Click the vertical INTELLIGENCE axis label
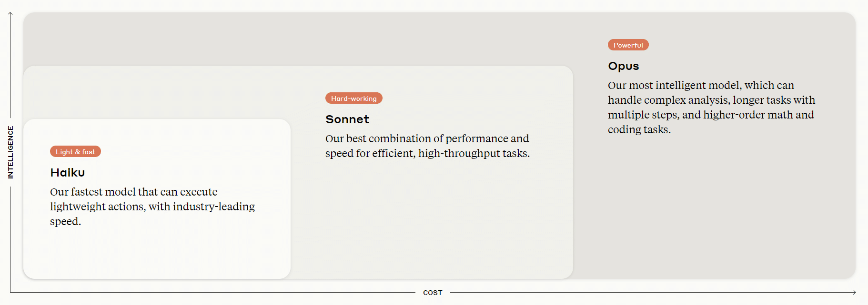This screenshot has width=868, height=305. click(x=10, y=152)
